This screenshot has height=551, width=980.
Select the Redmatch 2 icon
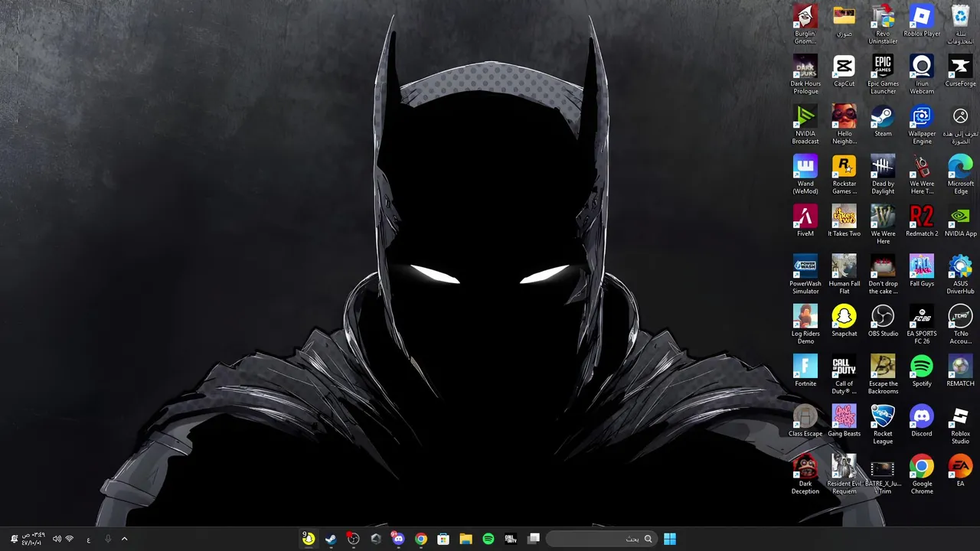922,220
